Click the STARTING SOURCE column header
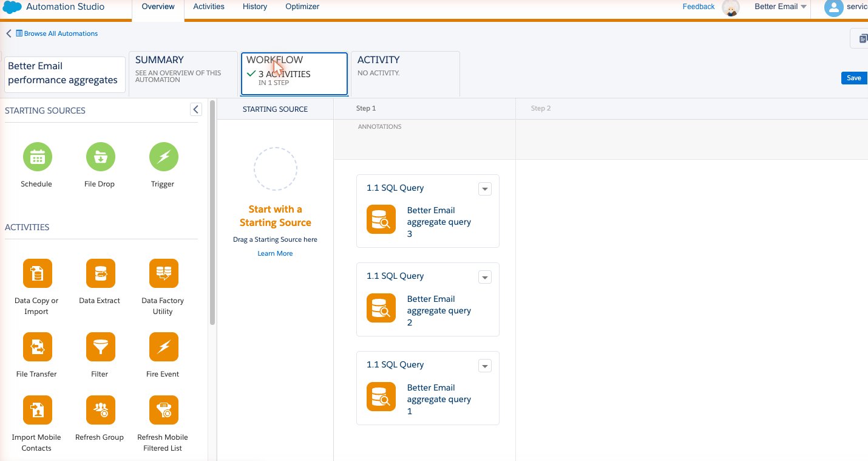 [275, 109]
